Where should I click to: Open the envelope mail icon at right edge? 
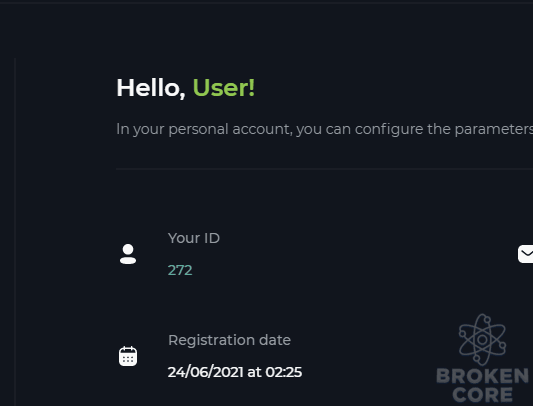tap(526, 254)
